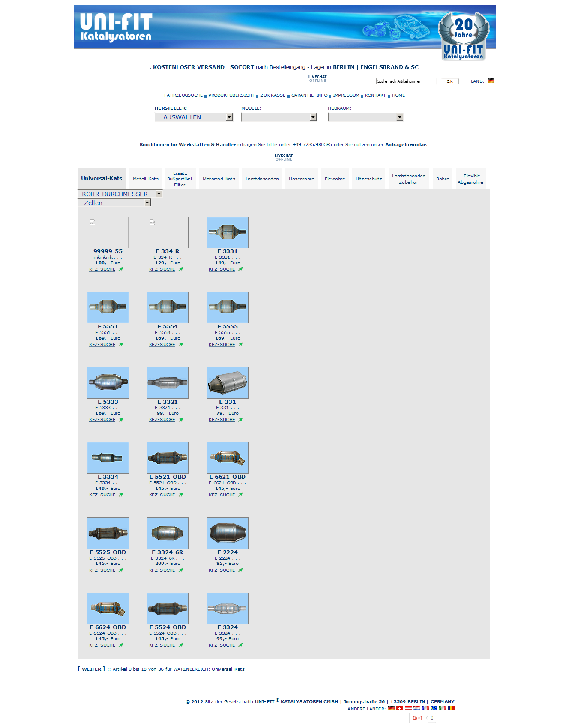Open KONTAKT page

(x=375, y=95)
